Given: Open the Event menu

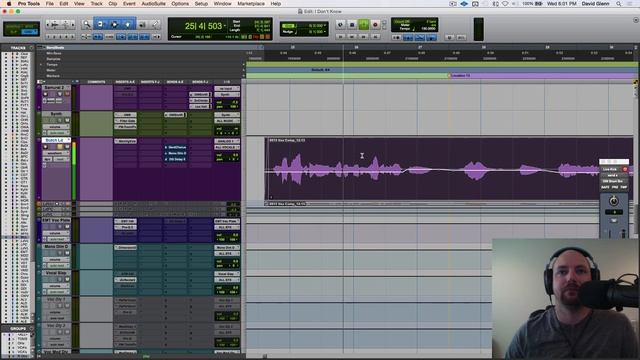Looking at the screenshot, I should click(129, 4).
